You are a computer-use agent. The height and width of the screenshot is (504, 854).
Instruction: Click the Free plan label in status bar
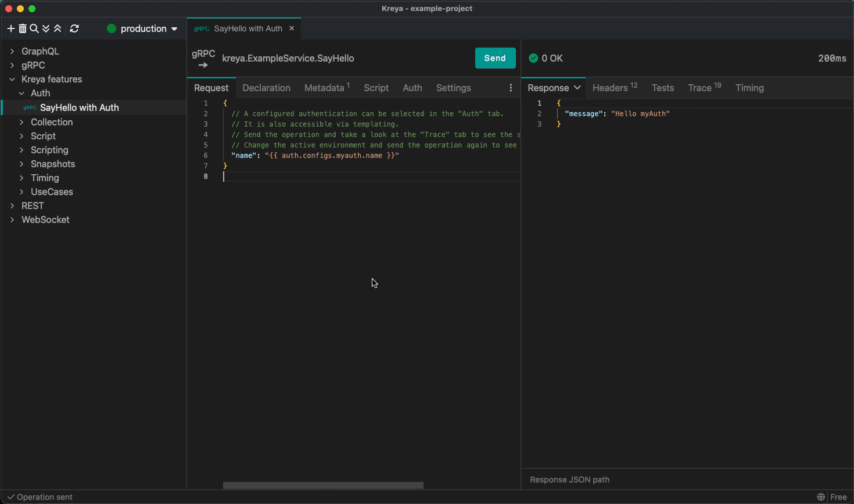pyautogui.click(x=838, y=497)
